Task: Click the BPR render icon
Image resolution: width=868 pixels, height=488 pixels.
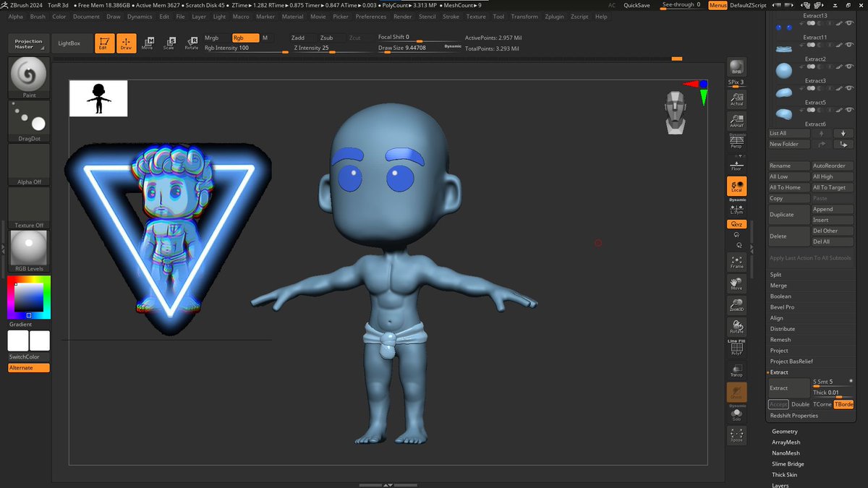Action: (x=736, y=66)
